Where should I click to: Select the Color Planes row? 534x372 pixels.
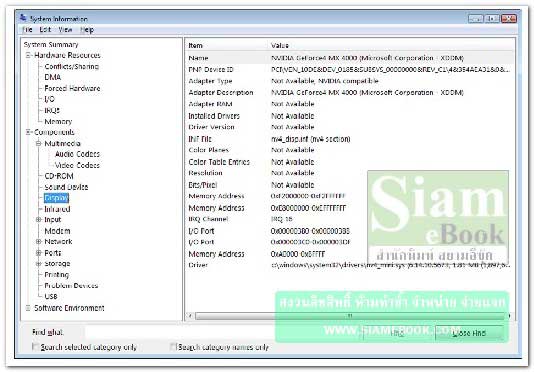(350, 150)
